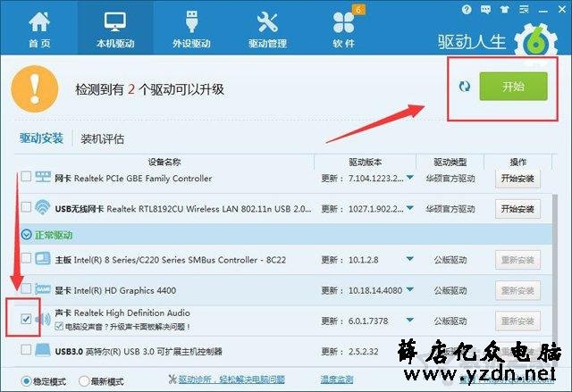
Task: Click the 检测到有 2 个驱动可以升级 text
Action: coord(149,89)
